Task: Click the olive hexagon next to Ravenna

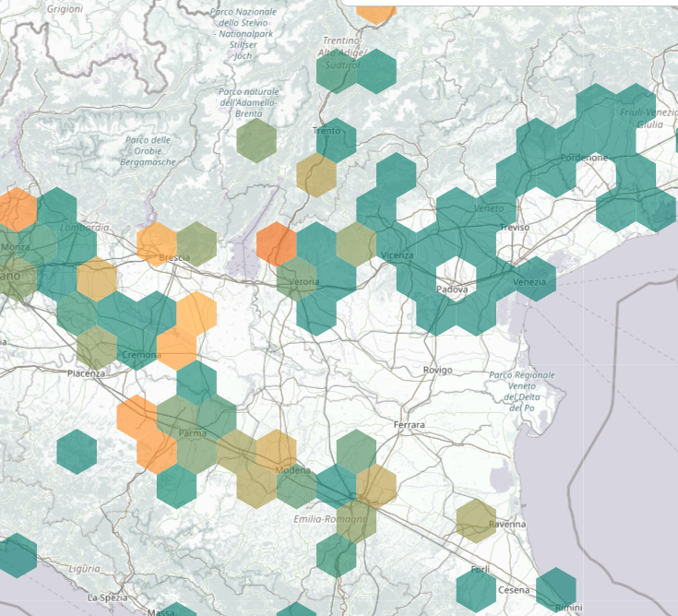Action: coord(476,520)
